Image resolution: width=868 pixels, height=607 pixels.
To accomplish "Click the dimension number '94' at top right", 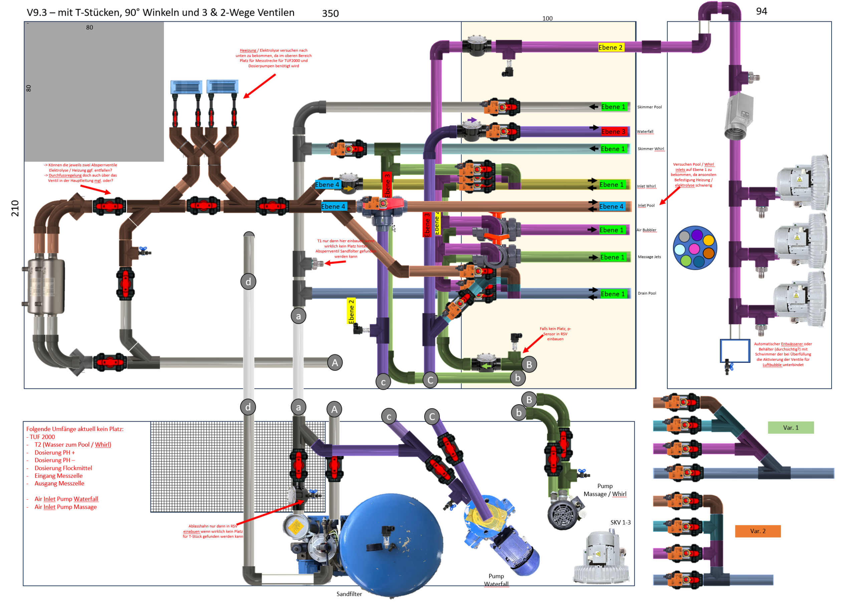I will click(x=762, y=11).
